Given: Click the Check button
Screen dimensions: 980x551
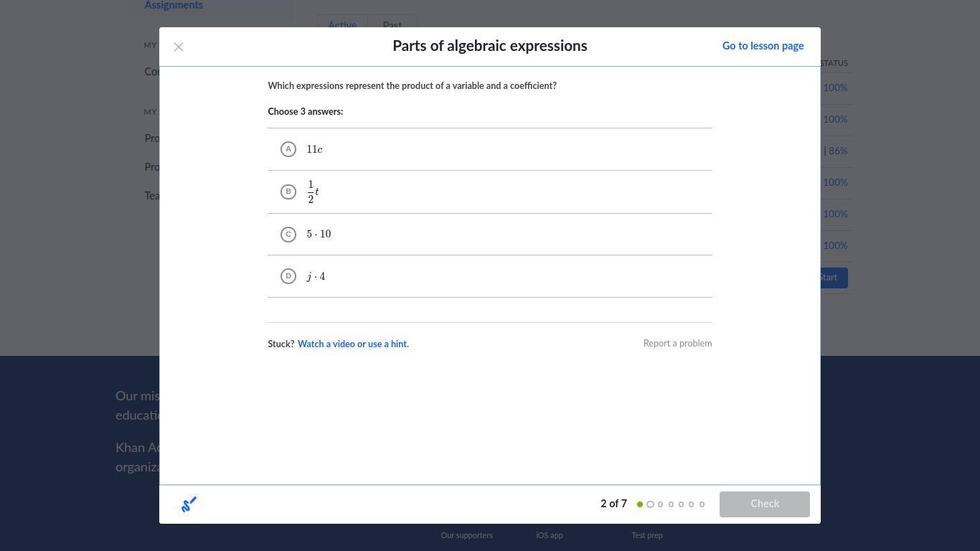Looking at the screenshot, I should tap(765, 504).
